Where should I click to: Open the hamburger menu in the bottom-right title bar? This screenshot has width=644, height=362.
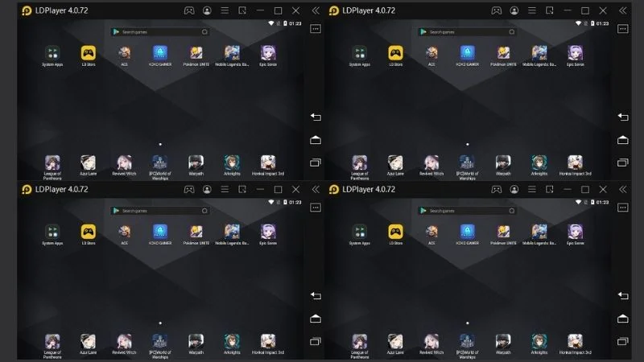[x=532, y=189]
